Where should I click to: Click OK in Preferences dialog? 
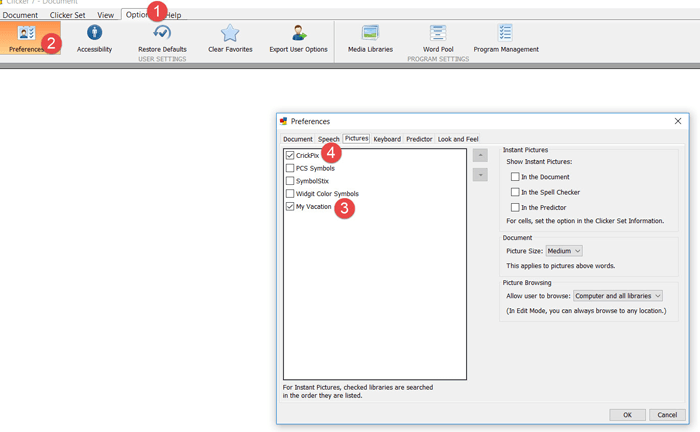point(627,414)
